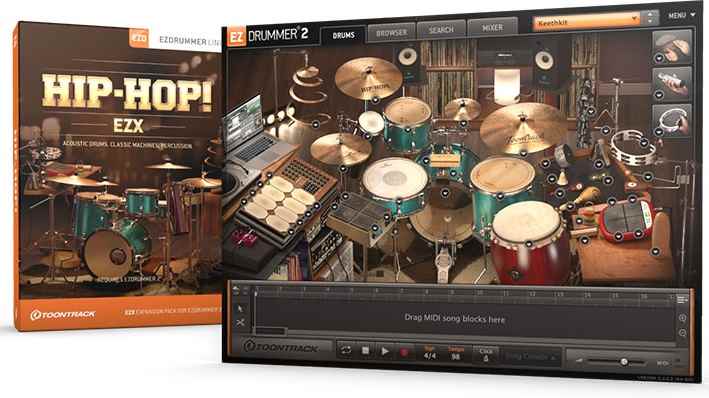Screen dimensions: 709x398
Task: Select the scissors cut tool beside the timeline
Action: (x=240, y=322)
